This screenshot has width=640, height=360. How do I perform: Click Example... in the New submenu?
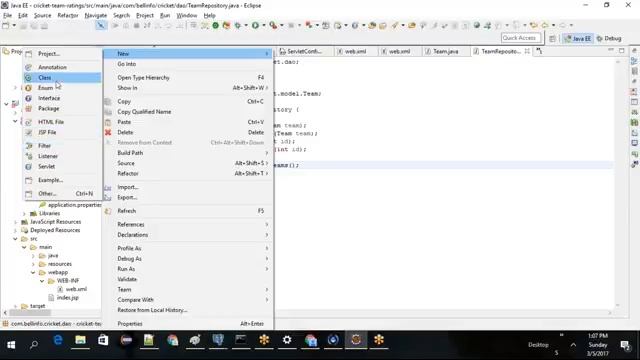point(62,180)
